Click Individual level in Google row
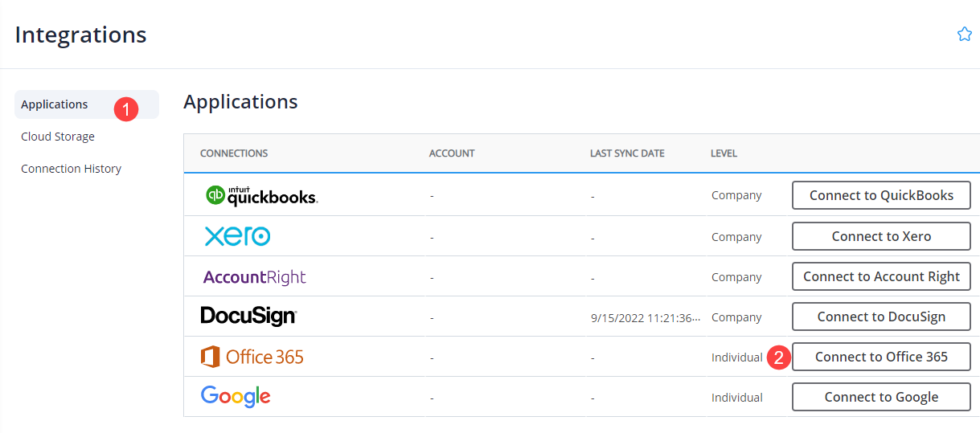Screen dimensions: 980x433 coord(737,398)
